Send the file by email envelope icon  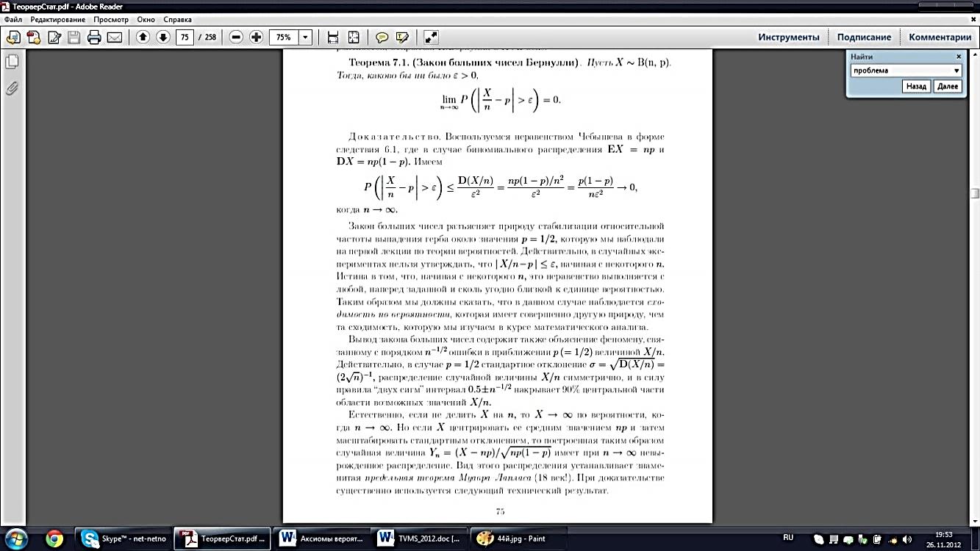point(115,37)
